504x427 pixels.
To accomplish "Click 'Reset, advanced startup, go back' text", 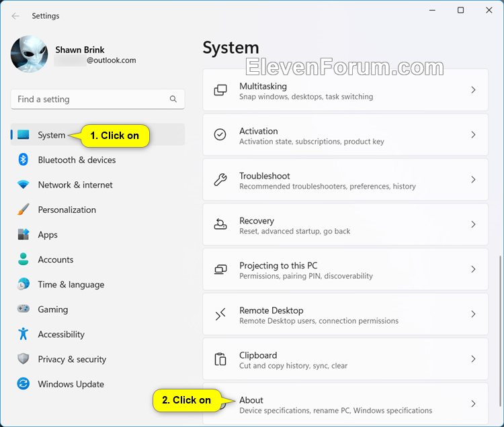I will click(x=295, y=231).
